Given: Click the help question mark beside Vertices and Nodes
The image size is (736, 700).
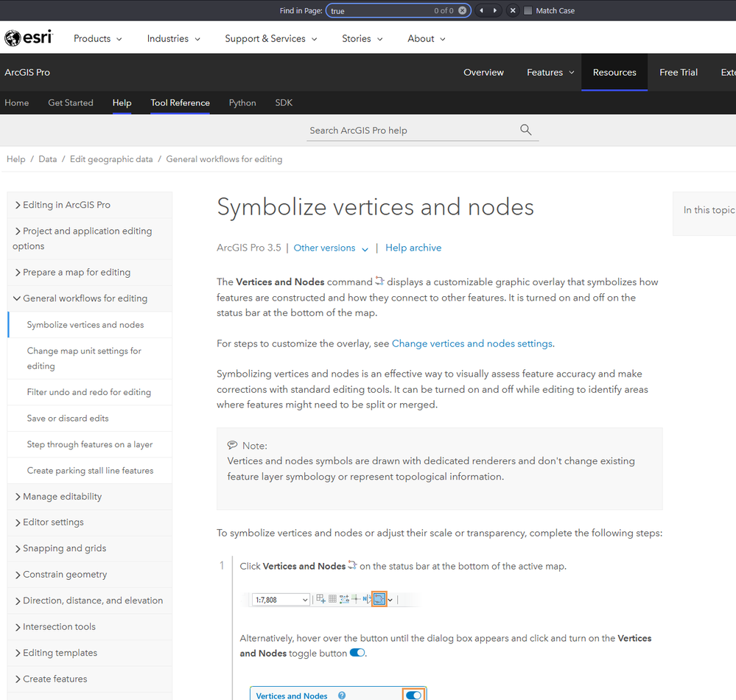Looking at the screenshot, I should [x=342, y=696].
